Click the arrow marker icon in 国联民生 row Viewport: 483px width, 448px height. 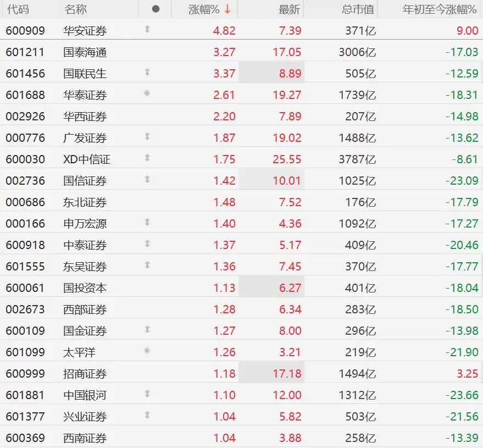(x=147, y=72)
